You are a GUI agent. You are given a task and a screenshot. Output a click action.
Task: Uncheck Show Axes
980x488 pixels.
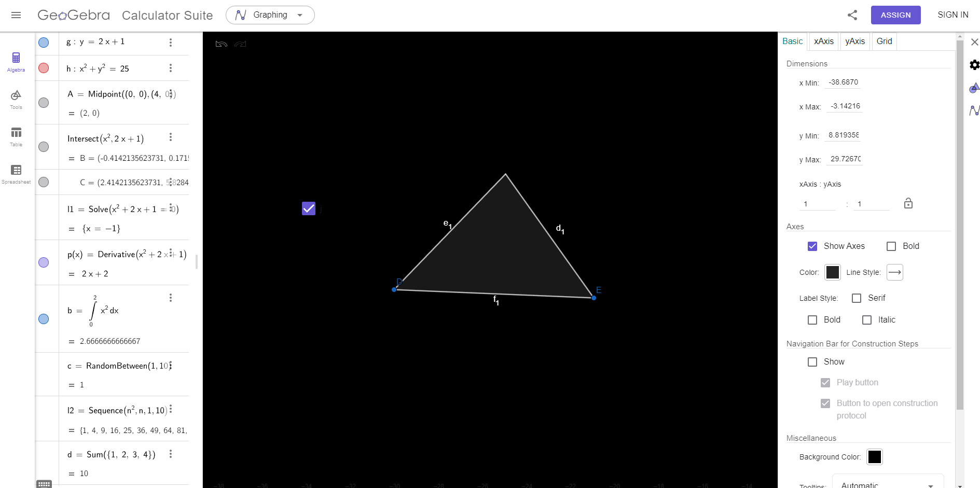812,246
